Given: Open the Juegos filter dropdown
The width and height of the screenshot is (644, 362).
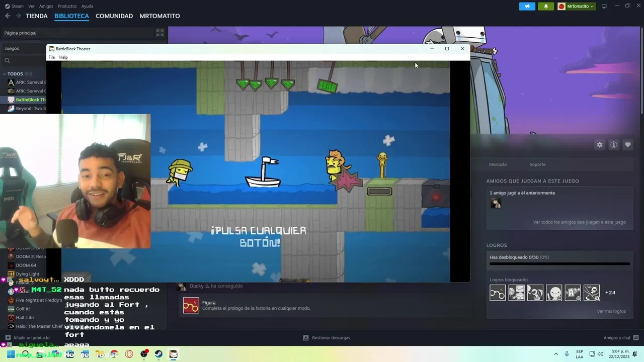Looking at the screenshot, I should 23,48.
